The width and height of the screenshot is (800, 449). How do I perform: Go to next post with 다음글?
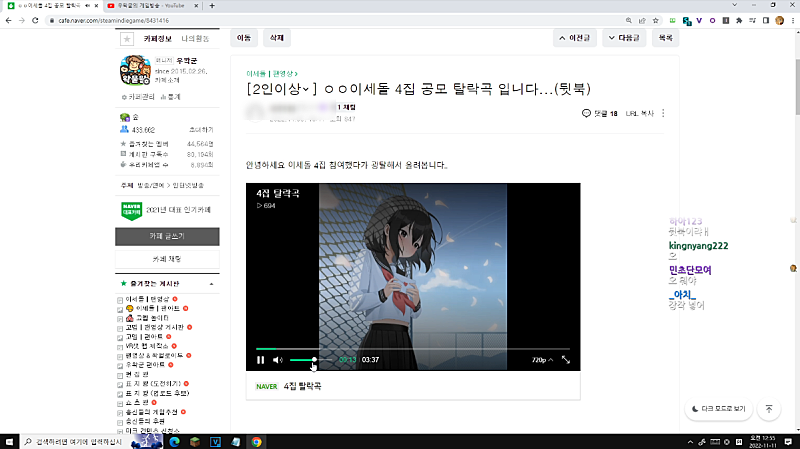point(624,38)
